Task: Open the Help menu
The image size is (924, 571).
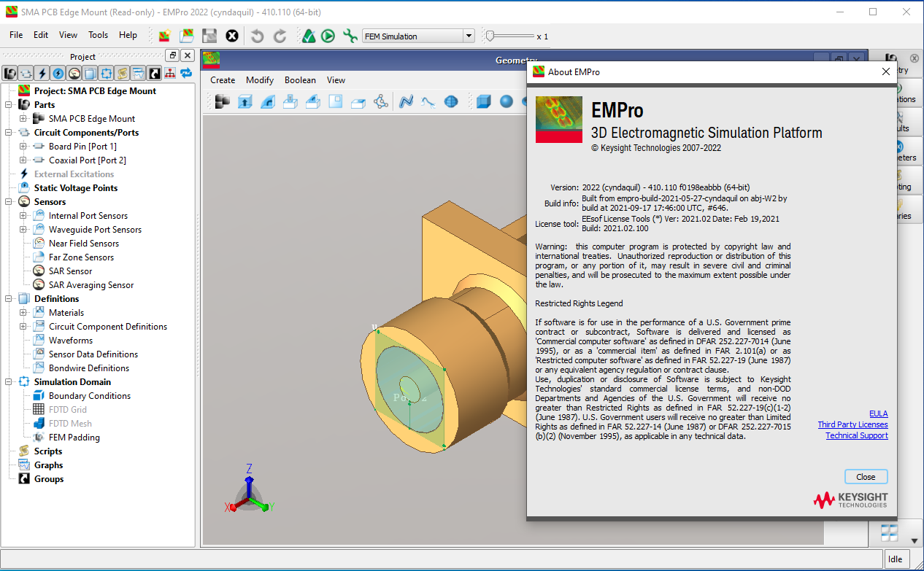Action: coord(128,35)
